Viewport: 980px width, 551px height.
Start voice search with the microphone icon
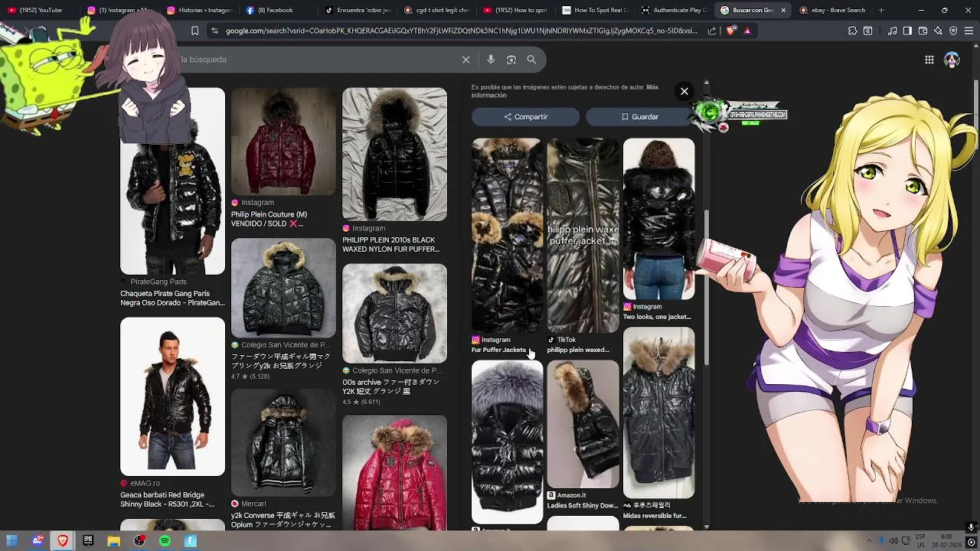coord(491,60)
